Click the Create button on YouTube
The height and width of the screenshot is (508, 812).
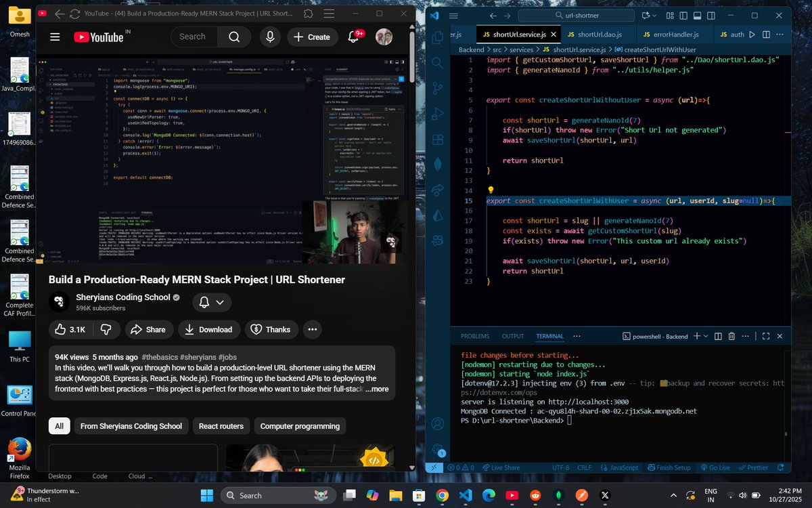click(x=312, y=37)
